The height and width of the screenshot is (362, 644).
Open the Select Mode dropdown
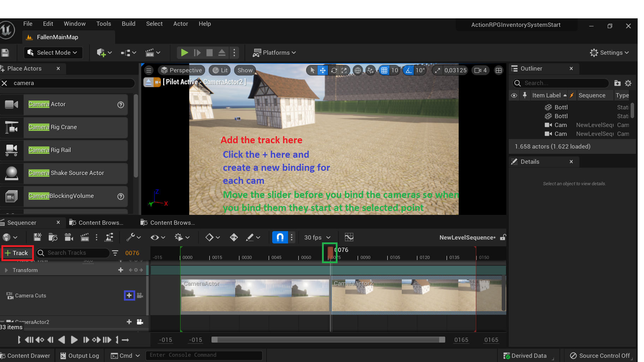click(53, 53)
